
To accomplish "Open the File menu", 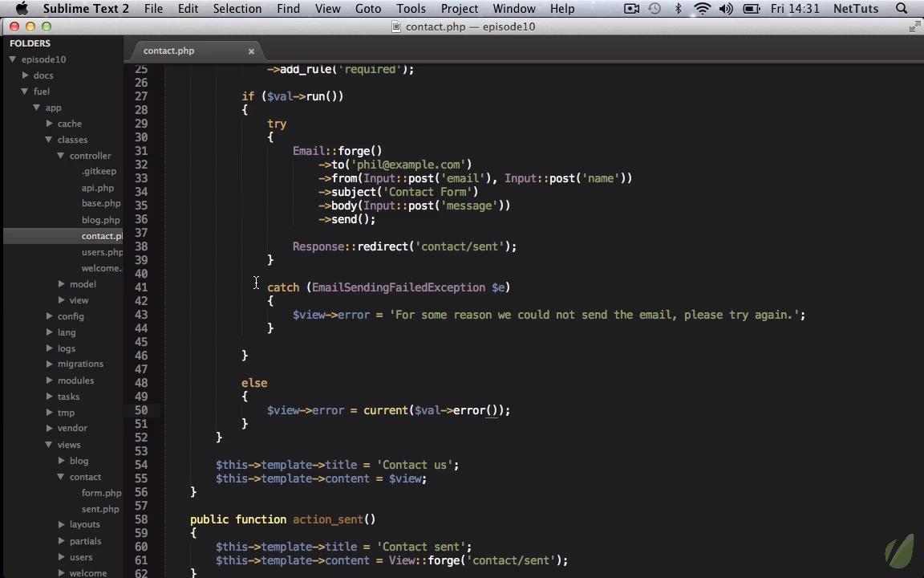I will tap(153, 8).
